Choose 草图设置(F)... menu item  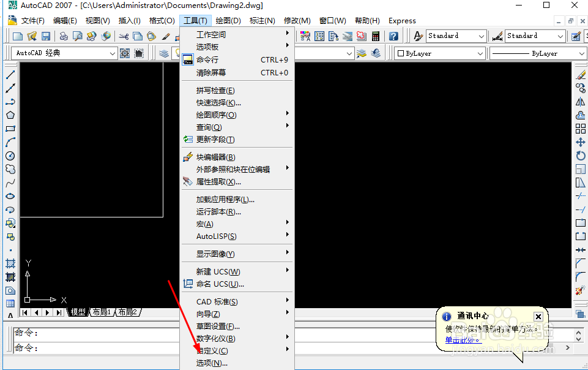click(x=237, y=327)
